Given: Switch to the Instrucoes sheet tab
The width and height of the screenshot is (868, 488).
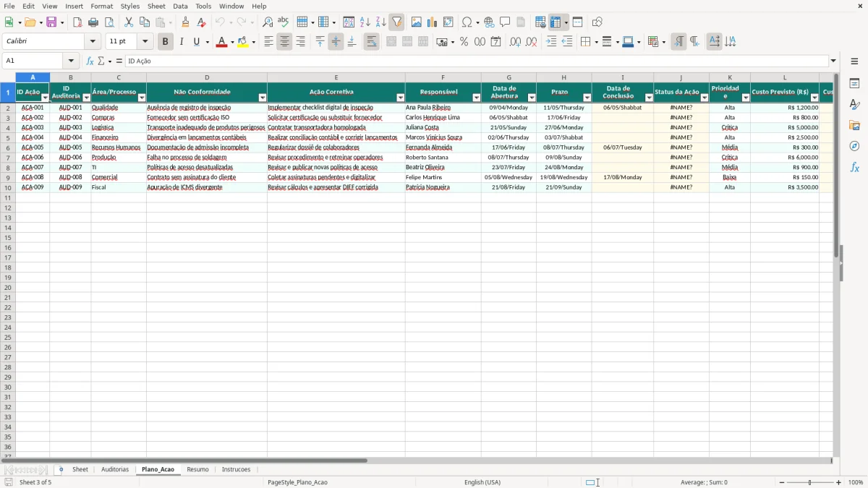Looking at the screenshot, I should [x=236, y=469].
